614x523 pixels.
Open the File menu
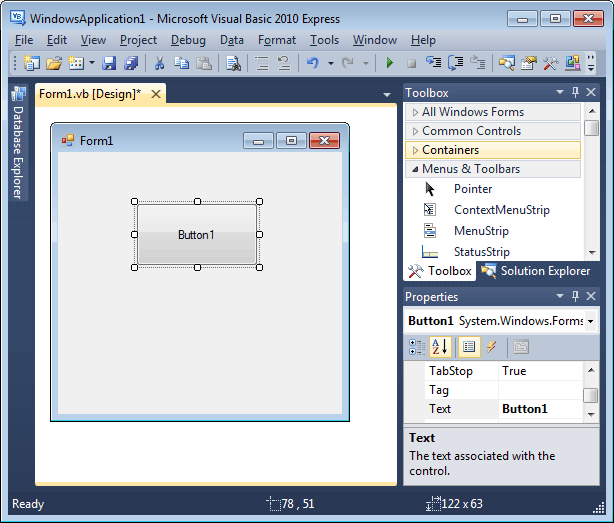click(x=24, y=40)
